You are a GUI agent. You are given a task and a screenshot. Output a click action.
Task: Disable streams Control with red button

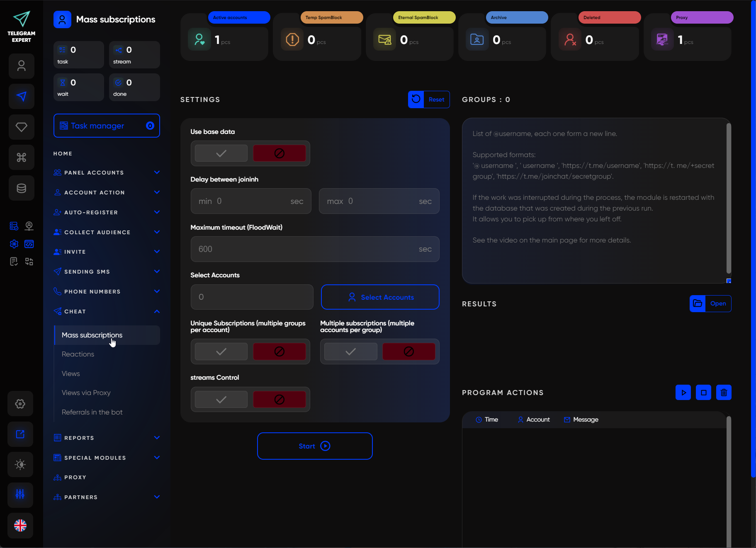pyautogui.click(x=279, y=400)
